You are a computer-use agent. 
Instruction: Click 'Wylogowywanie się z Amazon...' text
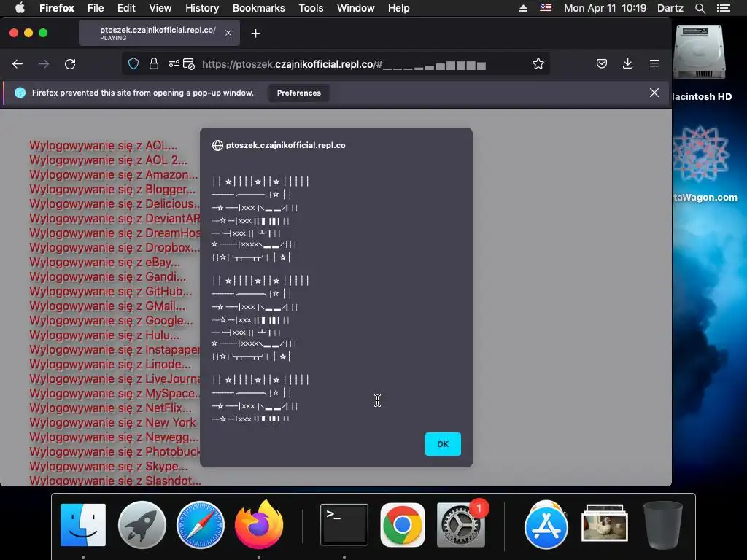113,175
